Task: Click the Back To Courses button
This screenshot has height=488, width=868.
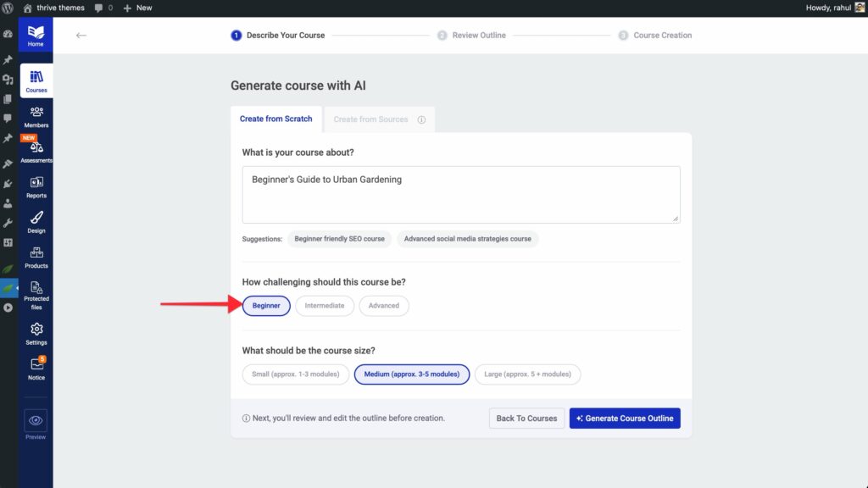Action: [x=526, y=419]
